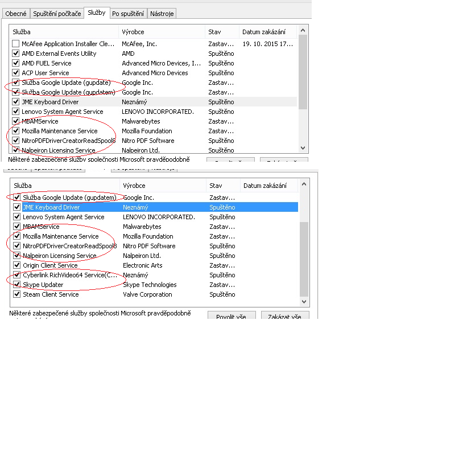Screen dimensions: 467x476
Task: Click Nitro PDF Software cell in upper list
Action: [148, 141]
